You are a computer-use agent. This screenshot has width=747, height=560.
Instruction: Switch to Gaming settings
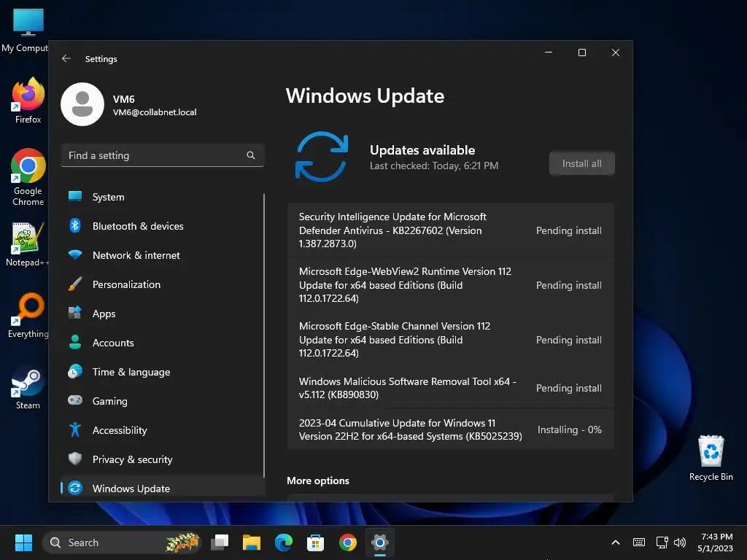point(162,400)
